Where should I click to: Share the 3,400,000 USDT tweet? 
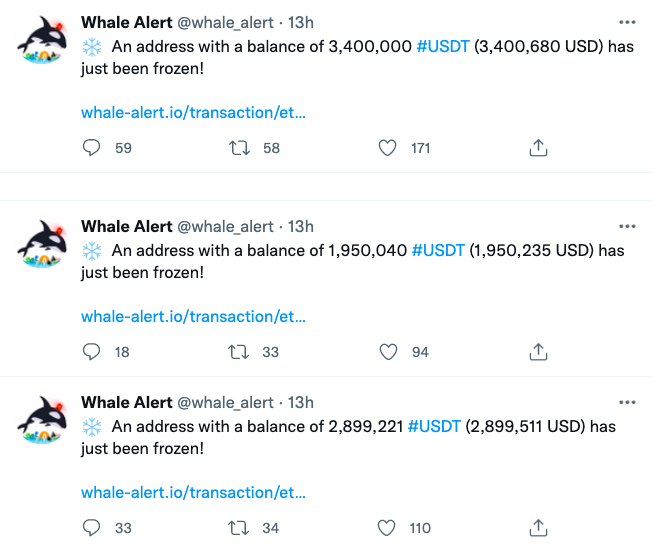pos(538,147)
